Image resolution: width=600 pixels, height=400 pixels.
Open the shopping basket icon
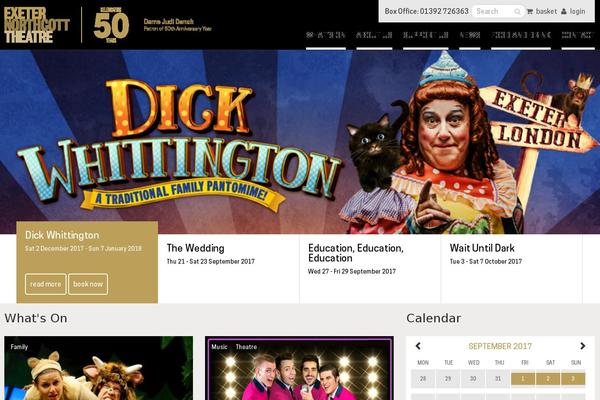point(530,11)
